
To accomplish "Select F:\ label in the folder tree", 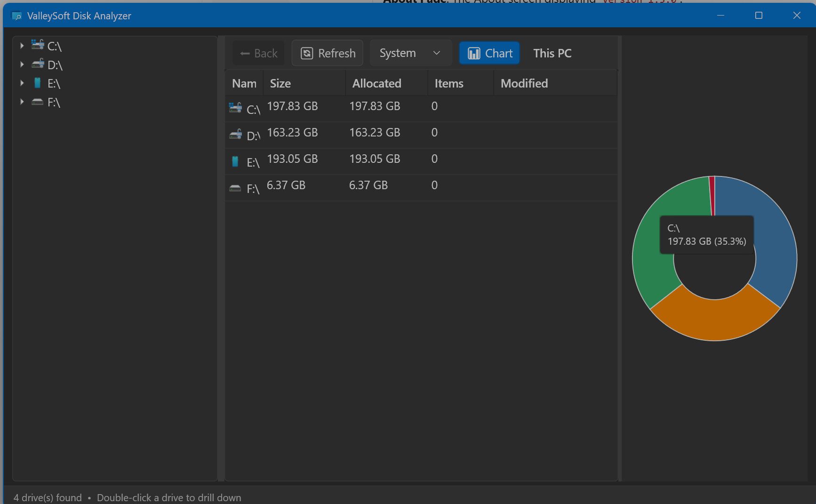I will 54,103.
